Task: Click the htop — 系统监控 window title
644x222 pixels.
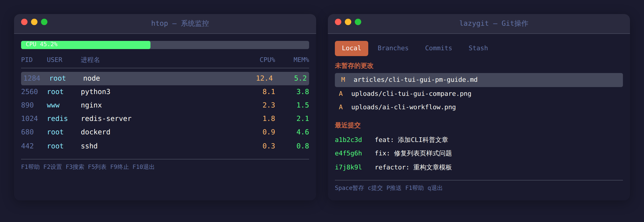Action: 180,23
